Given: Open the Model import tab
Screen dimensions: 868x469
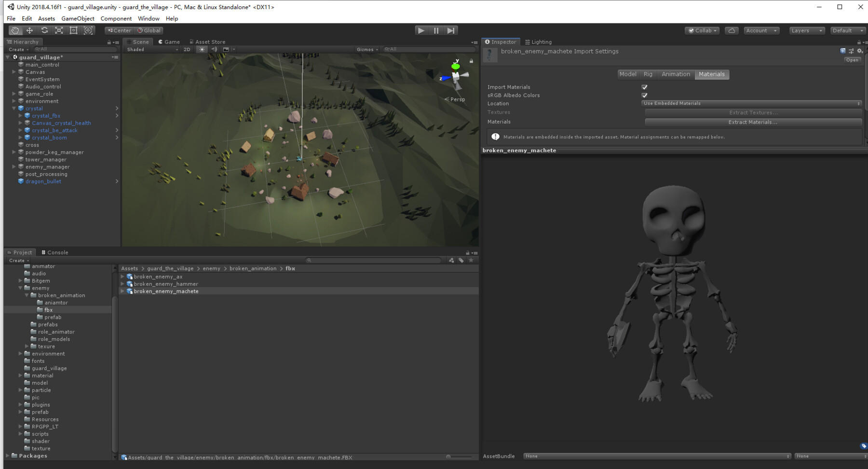Looking at the screenshot, I should coord(627,74).
